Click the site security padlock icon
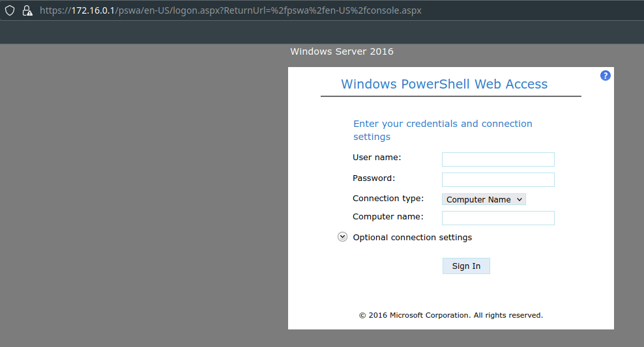This screenshot has width=644, height=347. (x=27, y=10)
